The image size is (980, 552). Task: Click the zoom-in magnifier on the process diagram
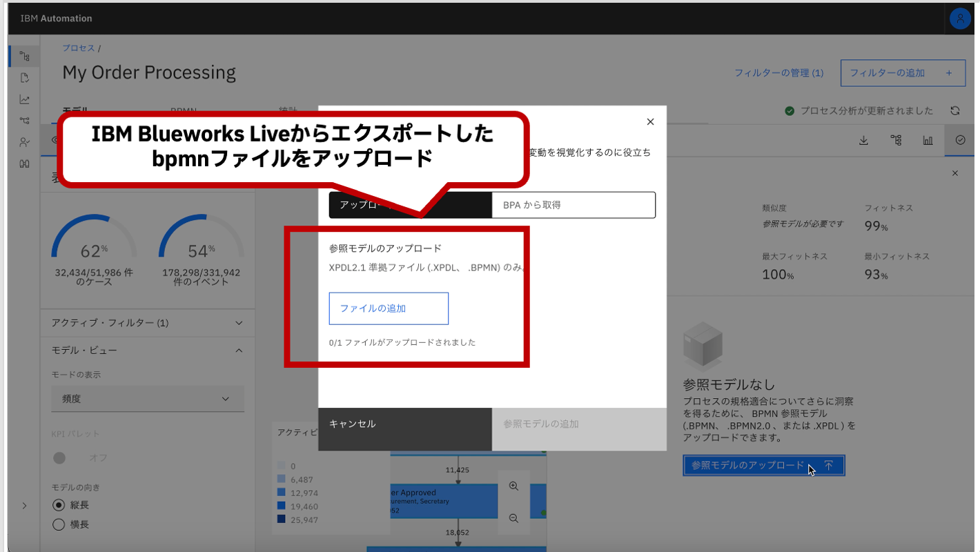[x=513, y=486]
